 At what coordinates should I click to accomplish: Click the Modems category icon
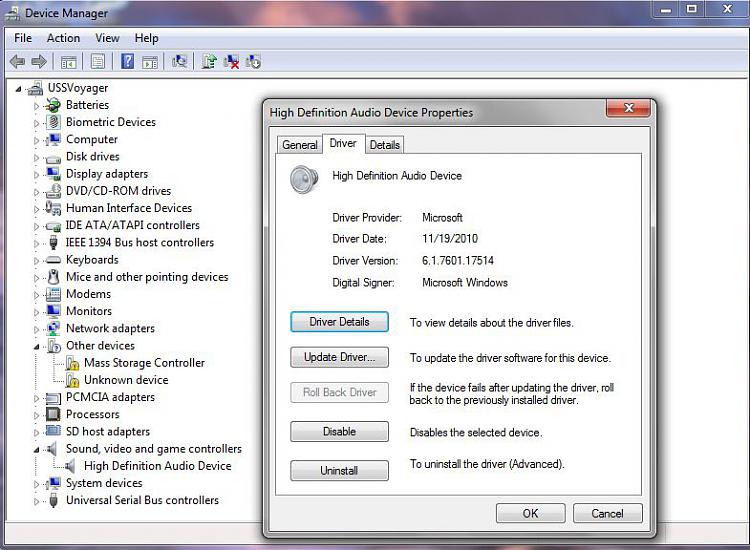point(53,294)
